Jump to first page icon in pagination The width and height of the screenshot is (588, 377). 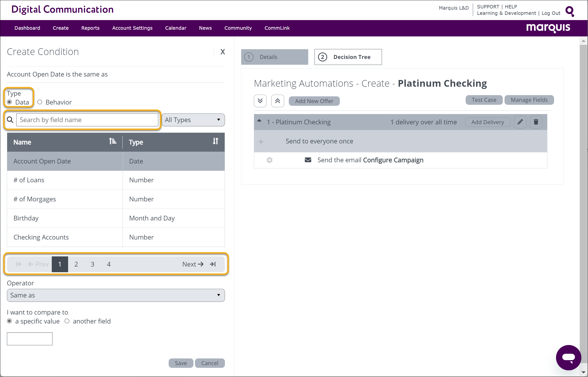click(x=19, y=264)
